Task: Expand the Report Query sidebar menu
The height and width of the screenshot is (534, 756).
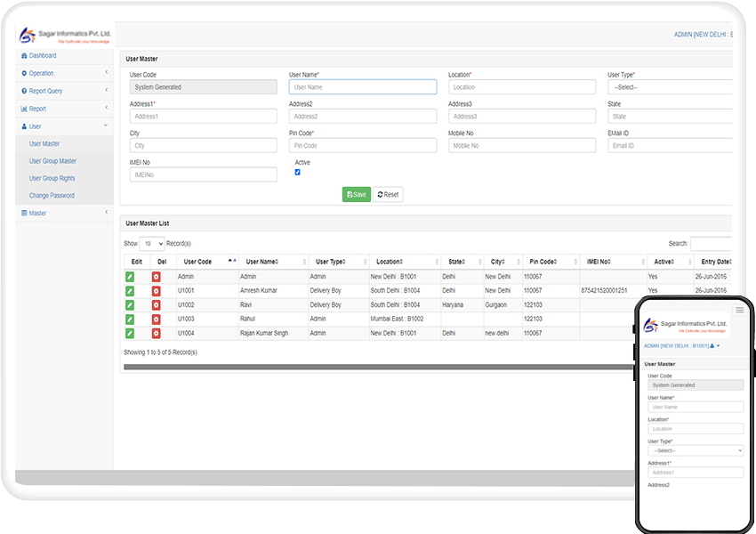Action: (x=64, y=91)
